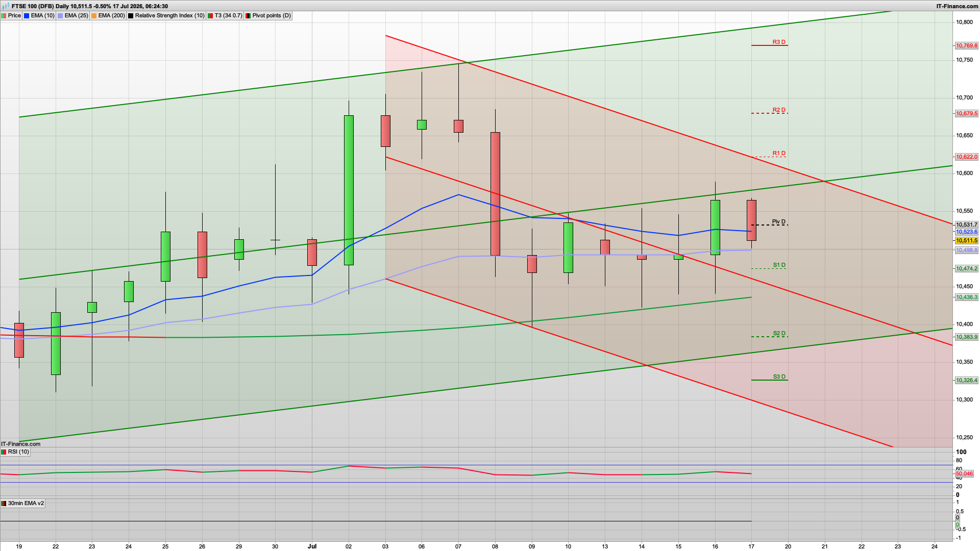Click the large red candle on 08
Viewport: 980px width, 551px height.
click(x=495, y=194)
